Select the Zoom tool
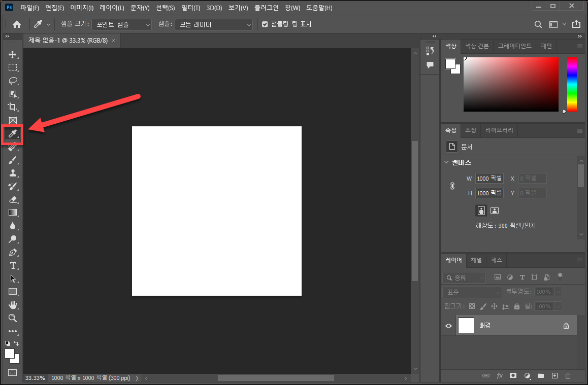The height and width of the screenshot is (385, 588). click(x=13, y=318)
